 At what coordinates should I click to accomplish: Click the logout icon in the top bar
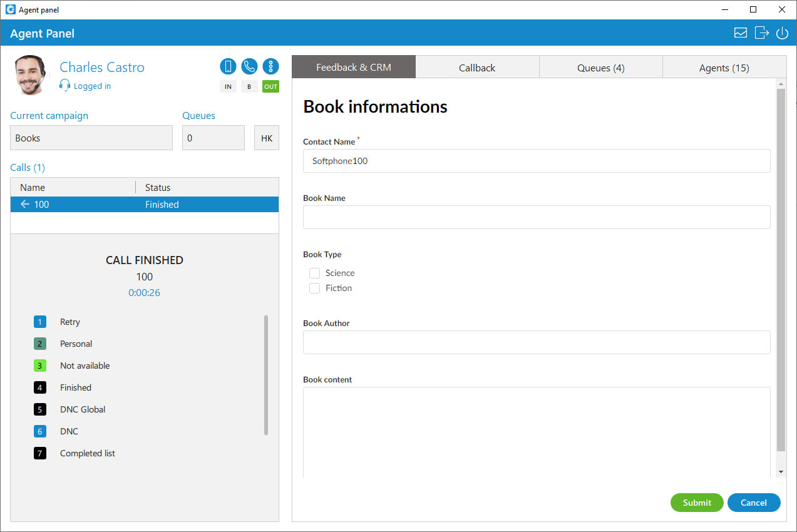(761, 33)
